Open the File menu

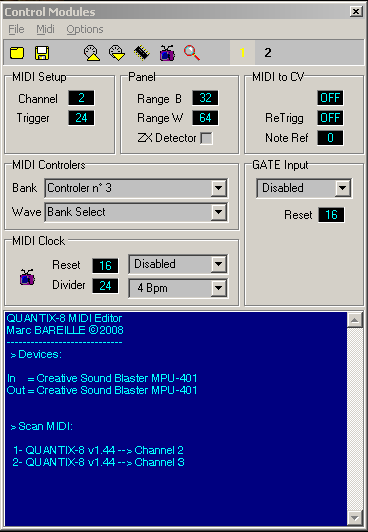coord(16,30)
